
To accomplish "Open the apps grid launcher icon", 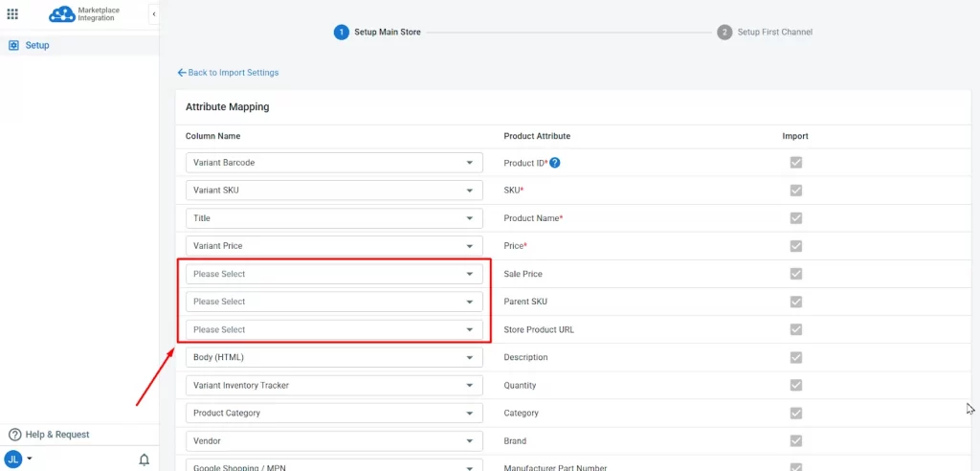I will [x=12, y=13].
